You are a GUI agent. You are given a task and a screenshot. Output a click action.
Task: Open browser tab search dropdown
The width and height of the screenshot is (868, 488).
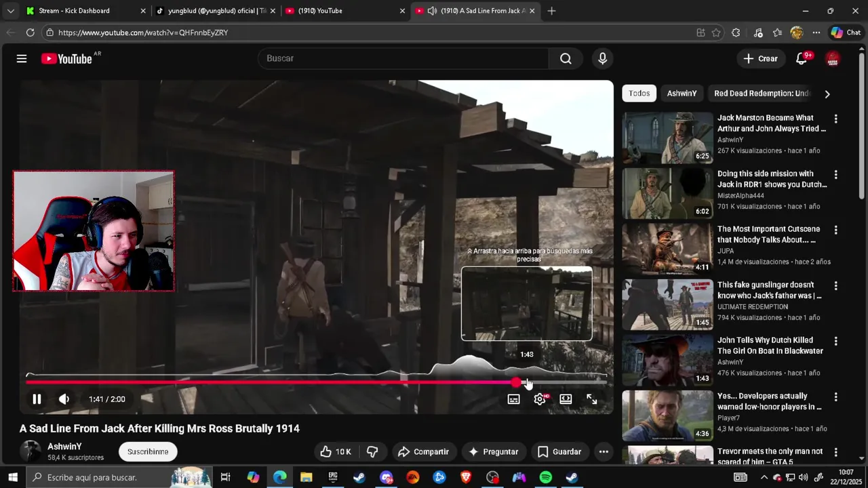(10, 11)
